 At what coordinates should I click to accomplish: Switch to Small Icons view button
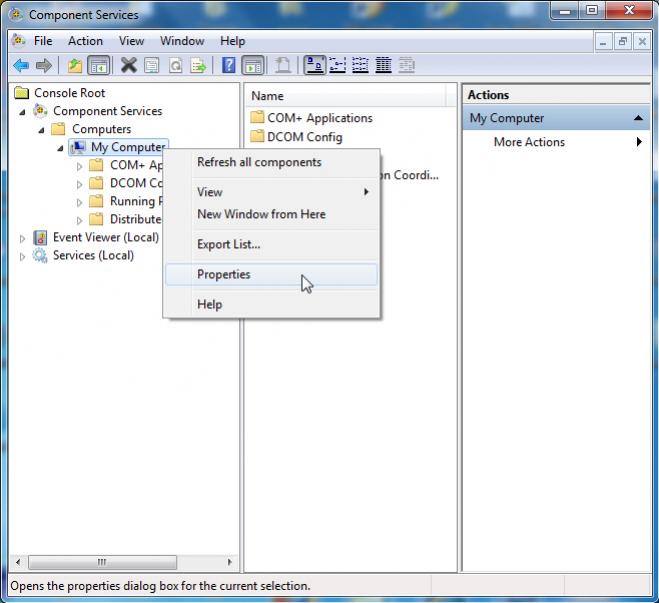337,66
